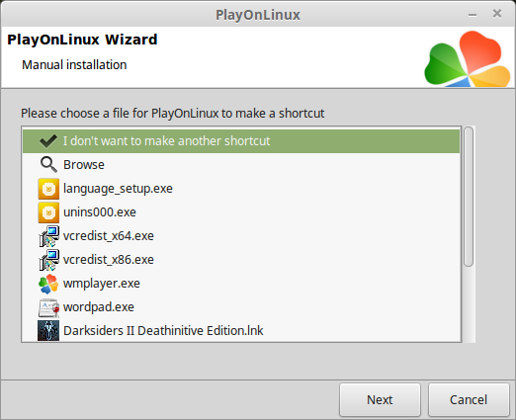
Task: Click the language_setup.exe orange icon
Action: coord(48,189)
